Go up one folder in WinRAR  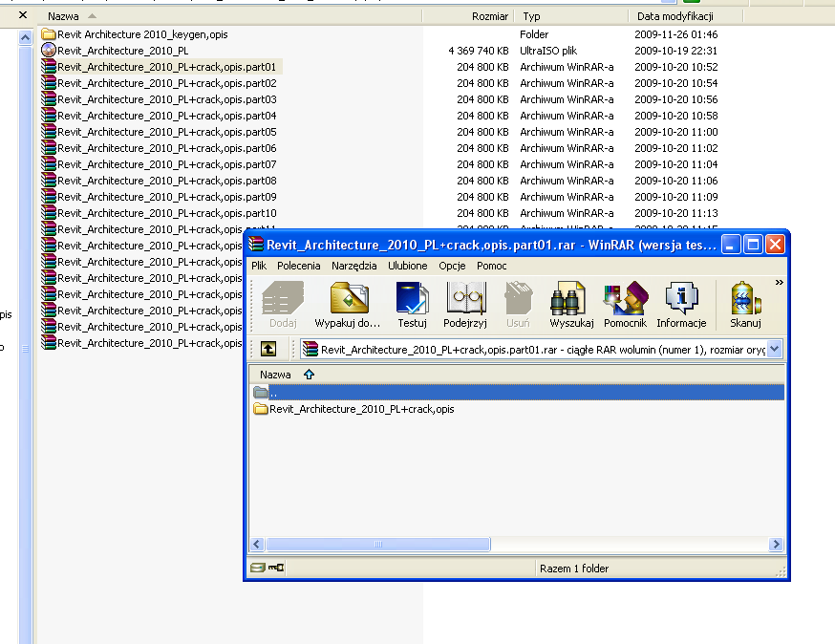tap(268, 349)
